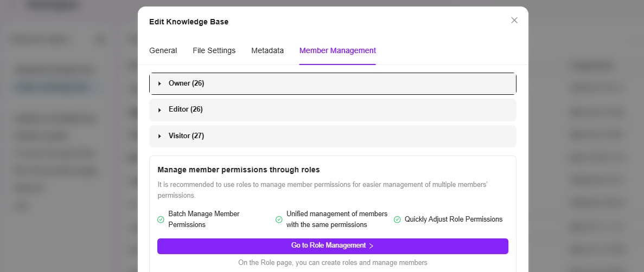644x272 pixels.
Task: Click the Editor (26) label
Action: click(186, 109)
